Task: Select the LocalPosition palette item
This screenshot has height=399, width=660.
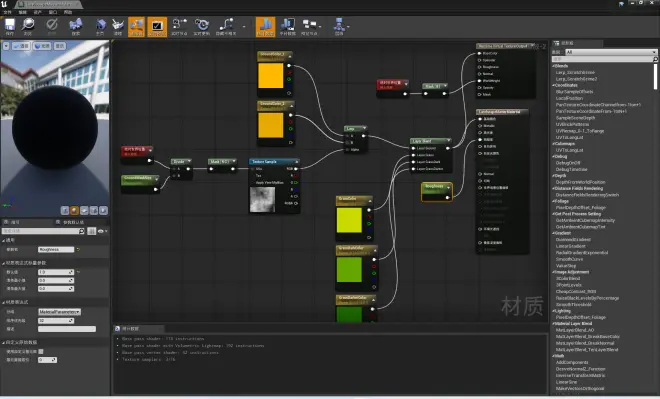Action: [x=569, y=98]
